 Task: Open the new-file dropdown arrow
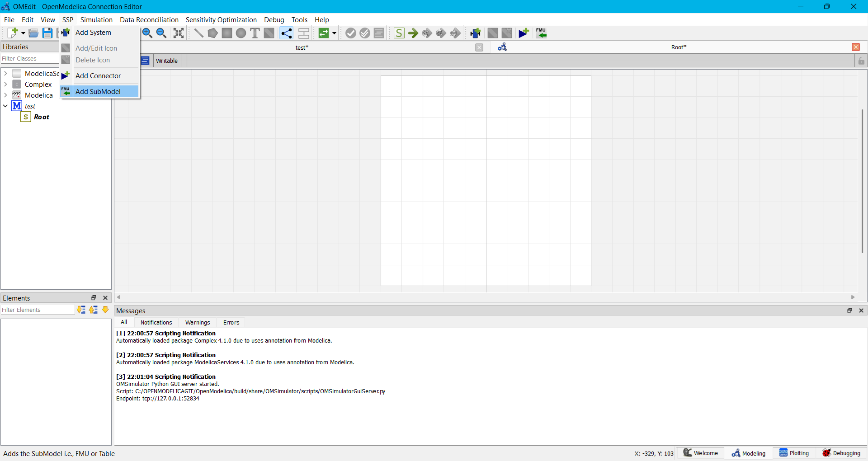pyautogui.click(x=23, y=33)
